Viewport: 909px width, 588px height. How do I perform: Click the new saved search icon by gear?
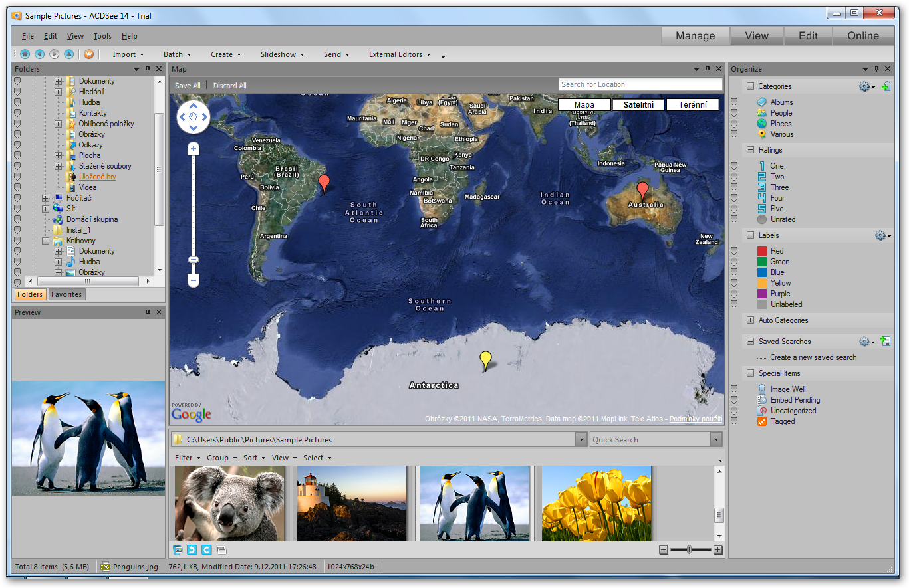885,342
